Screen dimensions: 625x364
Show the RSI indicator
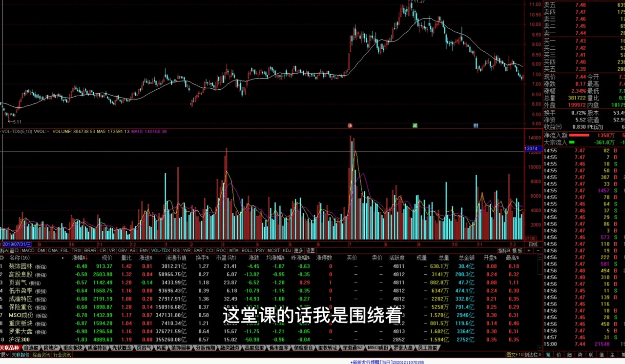177,250
